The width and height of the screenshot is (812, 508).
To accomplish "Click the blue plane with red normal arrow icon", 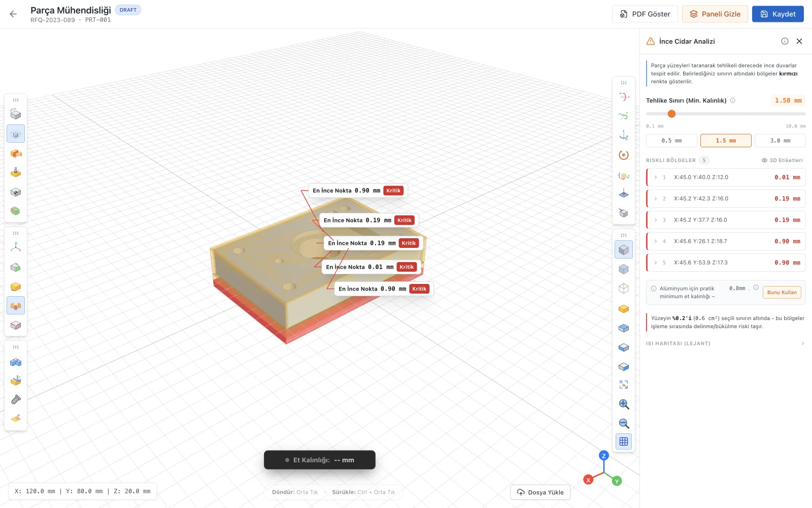I will coord(624,194).
